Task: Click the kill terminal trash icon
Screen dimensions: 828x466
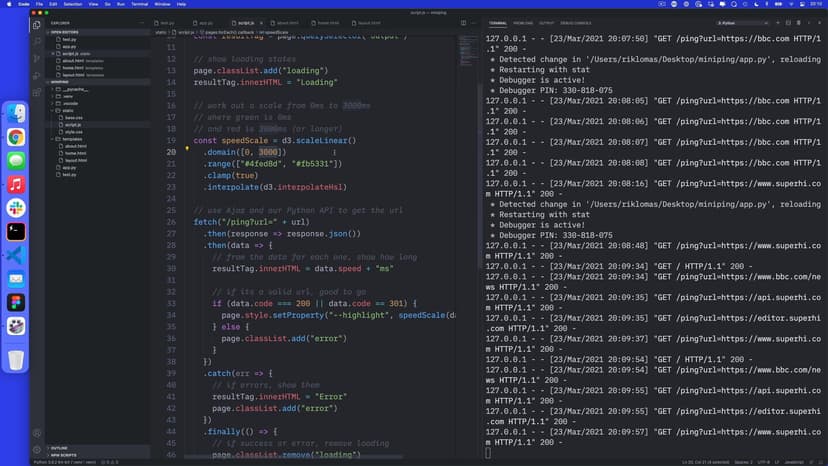Action: (x=799, y=21)
